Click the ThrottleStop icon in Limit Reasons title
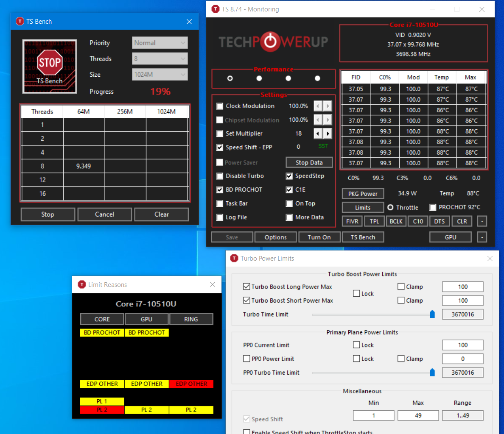Screen dimensions: 504x434 point(82,285)
